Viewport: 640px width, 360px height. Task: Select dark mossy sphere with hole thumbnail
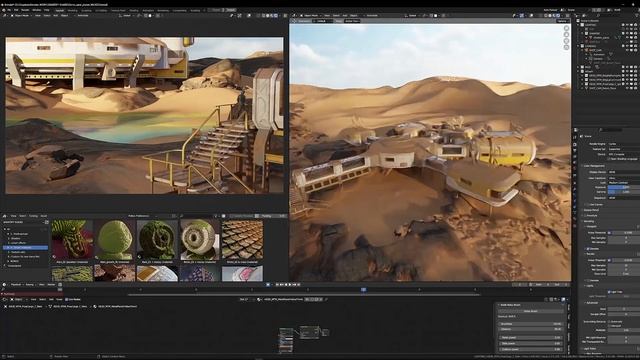157,240
